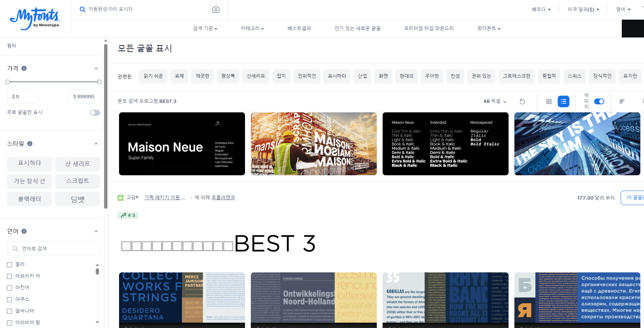
Task: Click the maximum price slider handle
Action: pos(99,82)
